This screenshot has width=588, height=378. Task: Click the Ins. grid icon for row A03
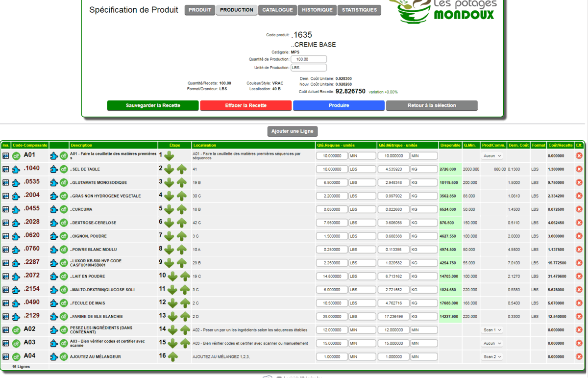[6, 343]
